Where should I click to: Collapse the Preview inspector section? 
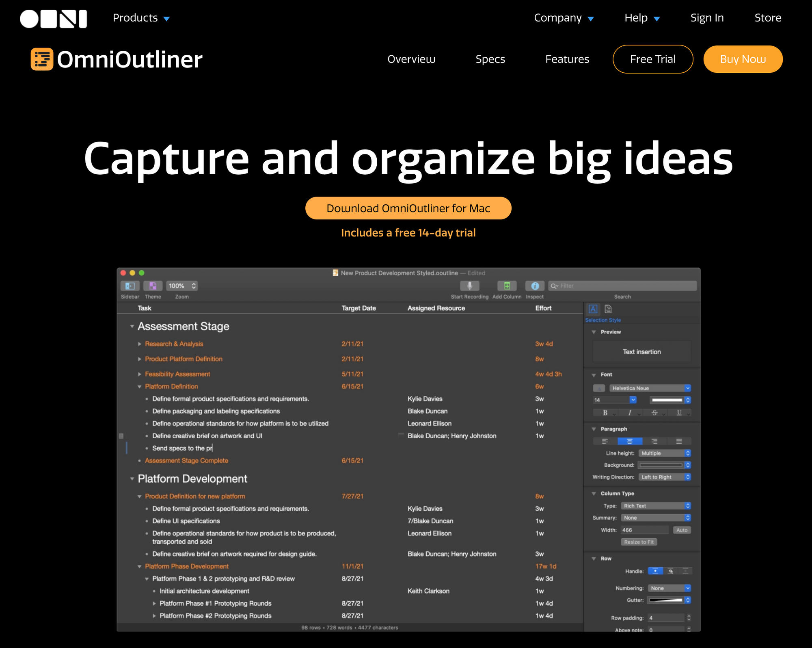pos(594,332)
